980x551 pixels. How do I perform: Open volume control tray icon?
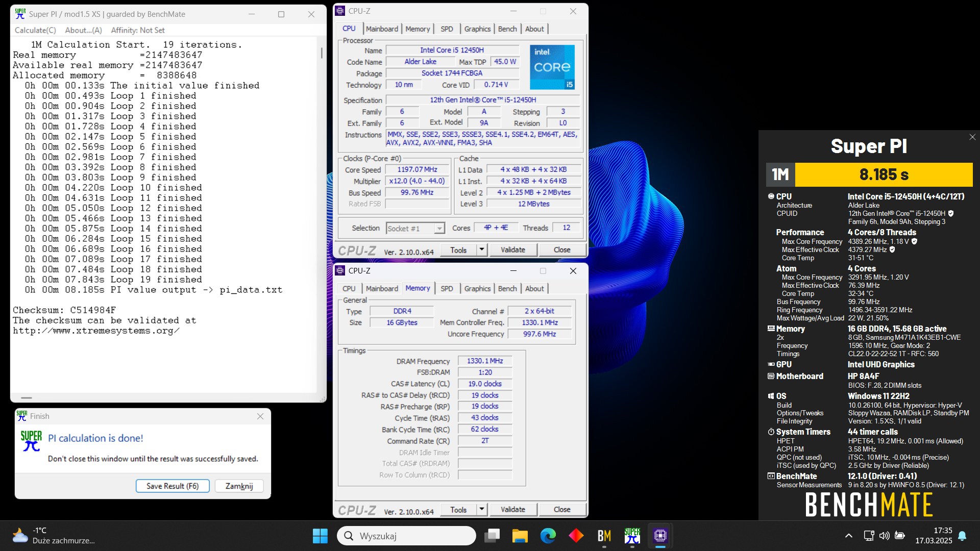pyautogui.click(x=884, y=536)
